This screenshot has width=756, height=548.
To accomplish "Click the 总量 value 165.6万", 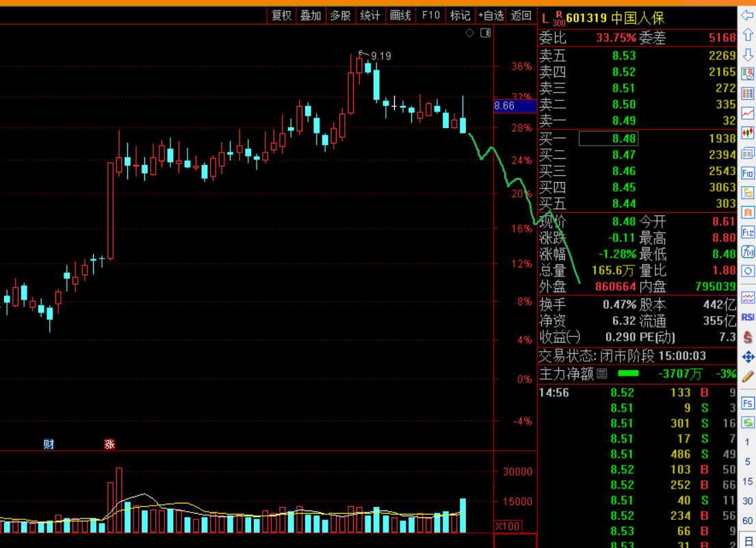I will tap(613, 270).
